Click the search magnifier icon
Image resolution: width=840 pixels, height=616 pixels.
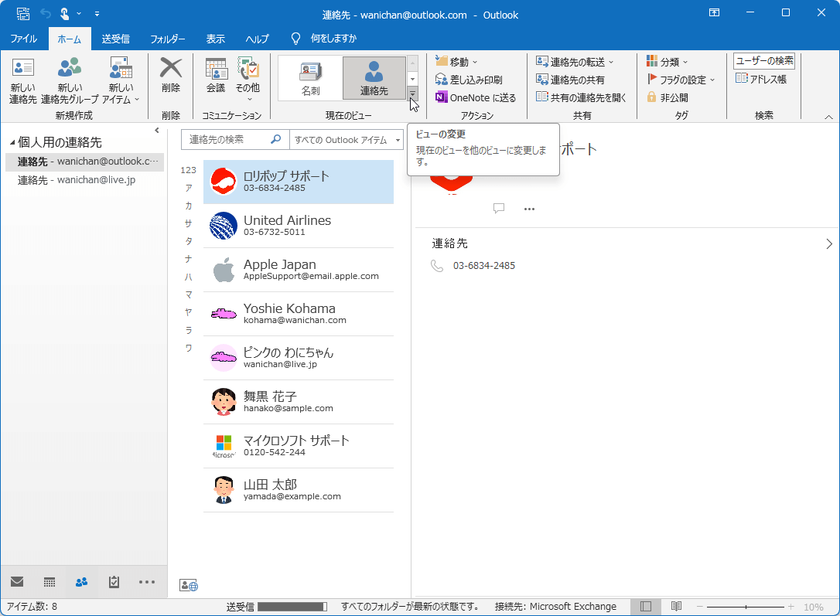coord(275,139)
